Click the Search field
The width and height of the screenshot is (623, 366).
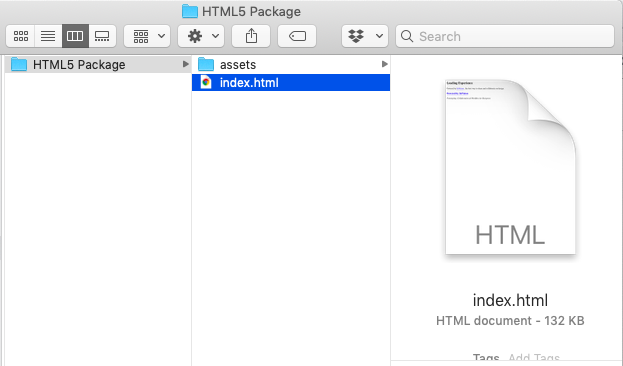tap(505, 36)
